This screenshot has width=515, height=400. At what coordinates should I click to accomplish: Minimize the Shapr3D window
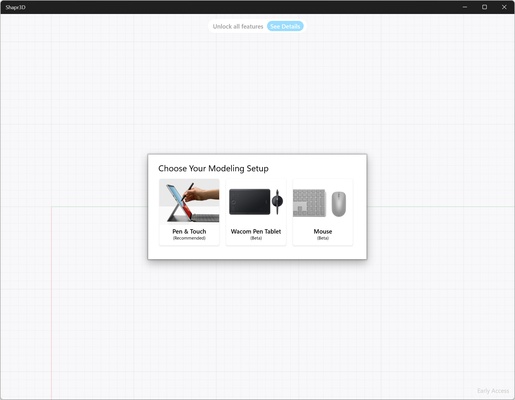coord(465,7)
